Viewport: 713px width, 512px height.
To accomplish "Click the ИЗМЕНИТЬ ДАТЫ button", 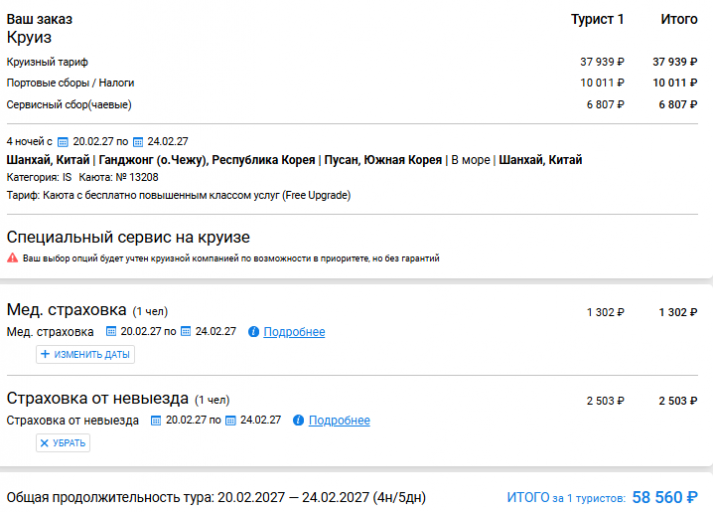I will pos(85,354).
